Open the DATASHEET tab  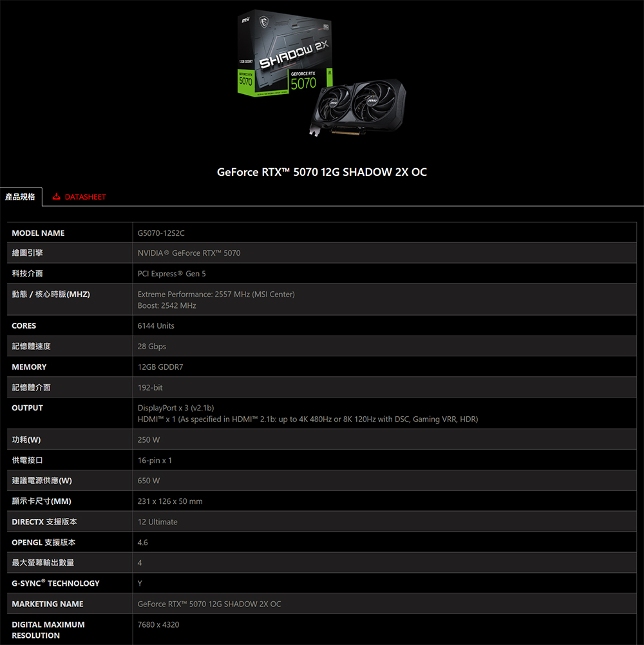[79, 197]
